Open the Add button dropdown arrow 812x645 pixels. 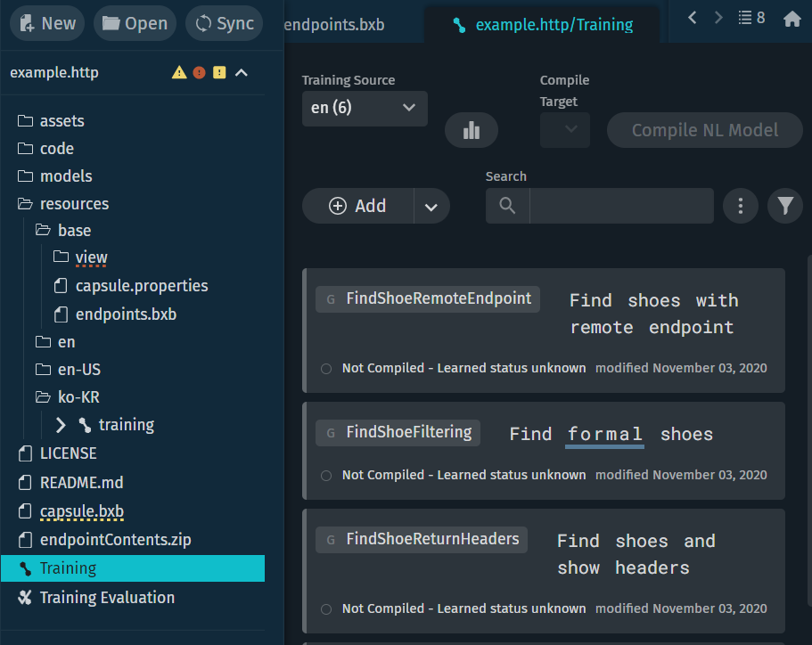coord(431,207)
